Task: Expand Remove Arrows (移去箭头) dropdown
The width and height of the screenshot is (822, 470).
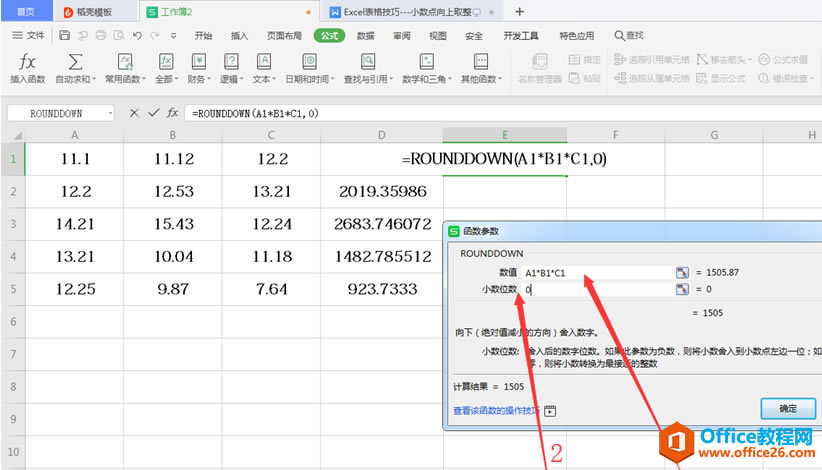Action: (x=750, y=60)
